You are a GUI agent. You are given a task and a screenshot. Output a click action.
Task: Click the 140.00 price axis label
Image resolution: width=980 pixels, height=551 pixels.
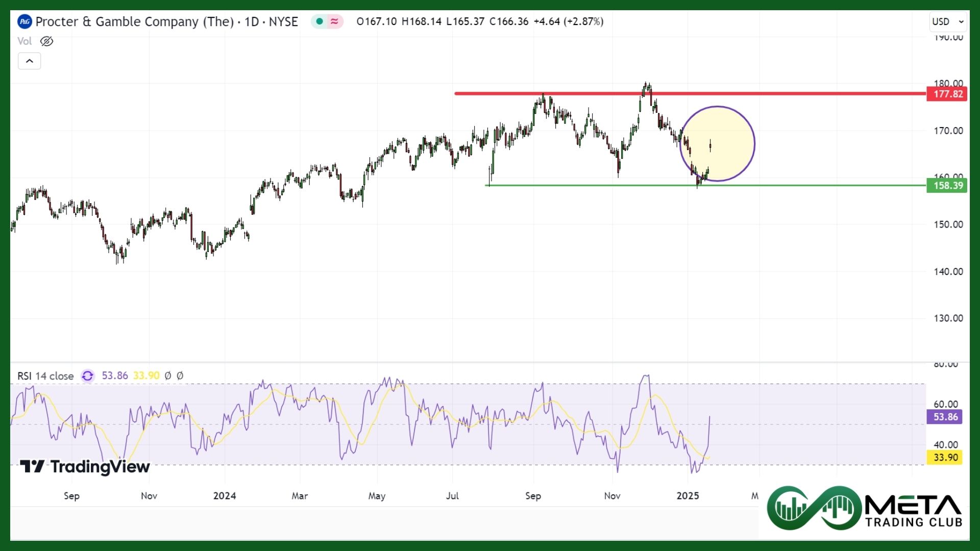point(948,271)
